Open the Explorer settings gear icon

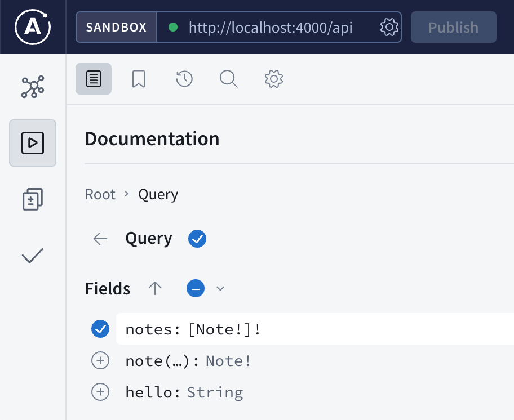[x=273, y=79]
